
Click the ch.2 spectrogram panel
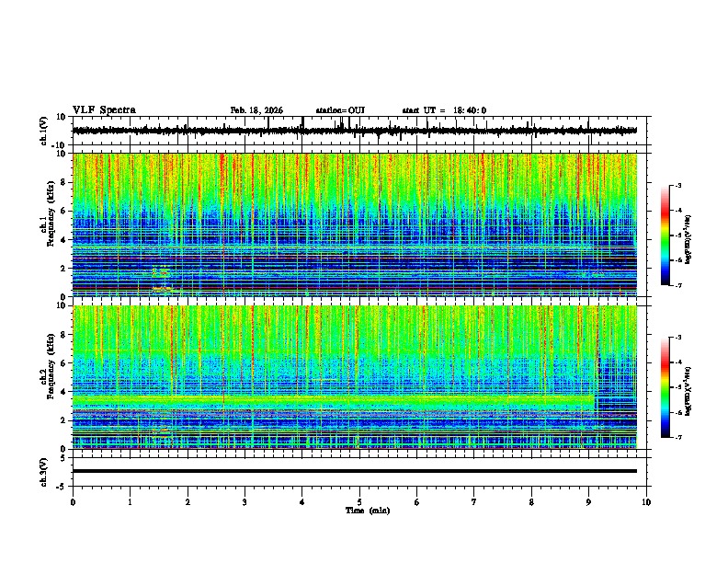point(354,377)
